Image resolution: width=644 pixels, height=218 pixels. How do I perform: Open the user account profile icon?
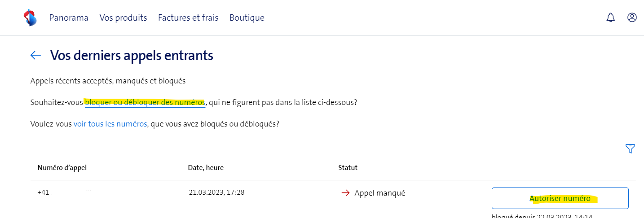click(632, 17)
